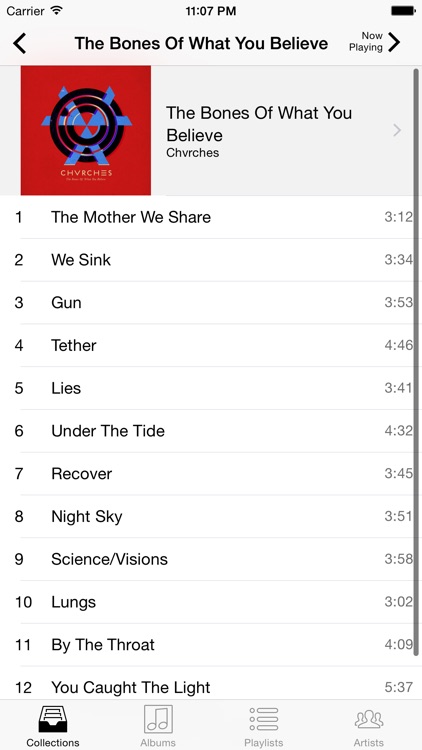Open Now Playing chevron icon

coord(394,42)
